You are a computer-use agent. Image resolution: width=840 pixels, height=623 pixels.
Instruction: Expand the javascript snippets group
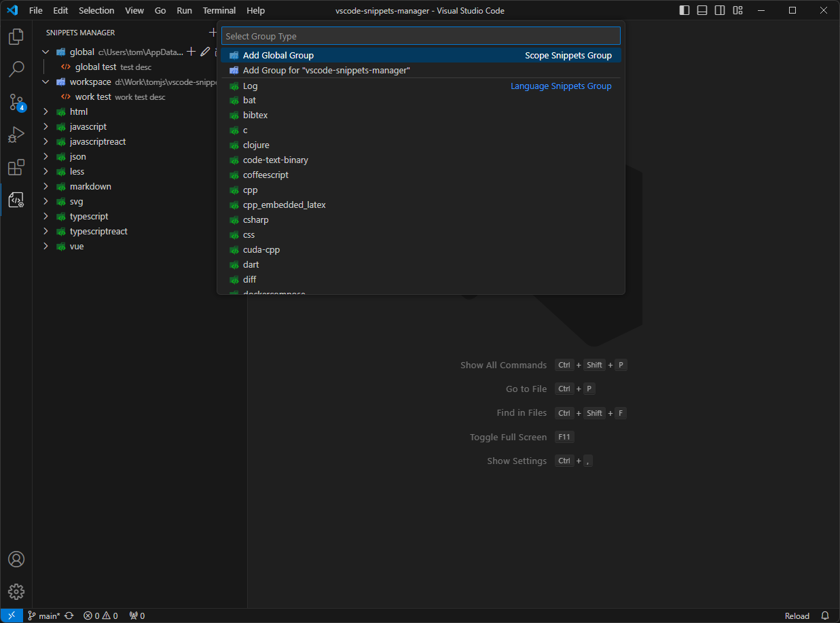click(46, 126)
